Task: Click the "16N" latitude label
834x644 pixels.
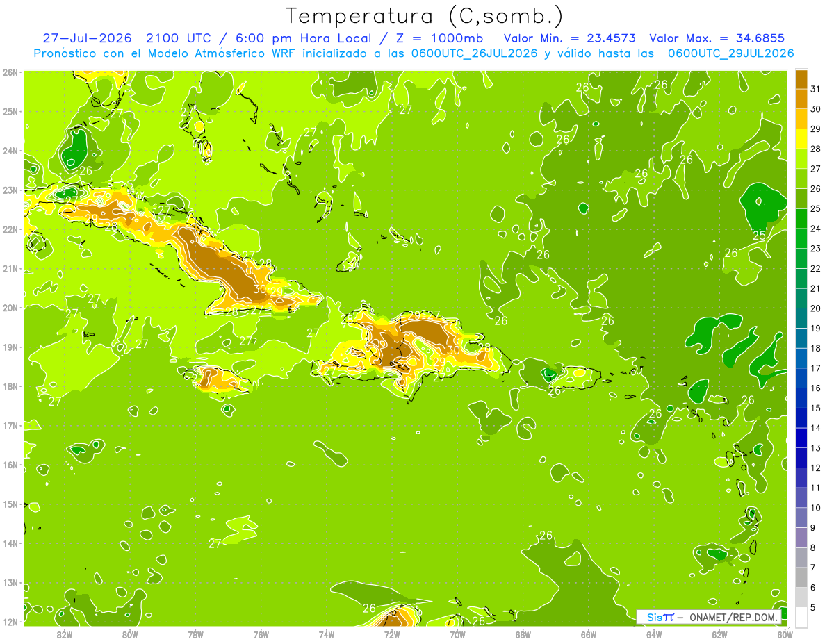Action: pyautogui.click(x=10, y=465)
